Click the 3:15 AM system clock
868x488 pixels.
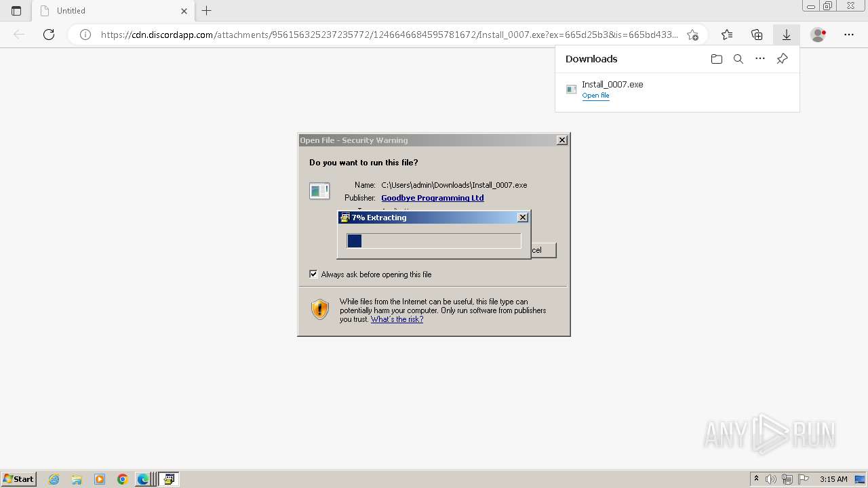point(833,479)
